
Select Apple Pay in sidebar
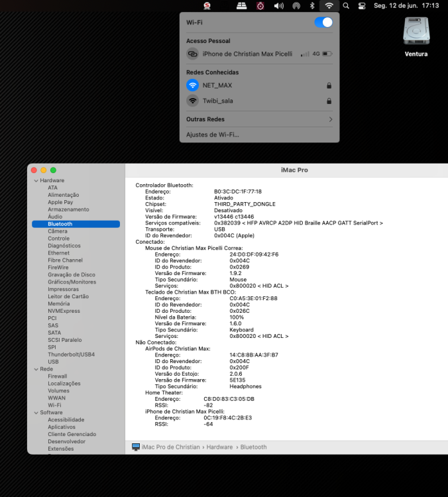pos(60,202)
